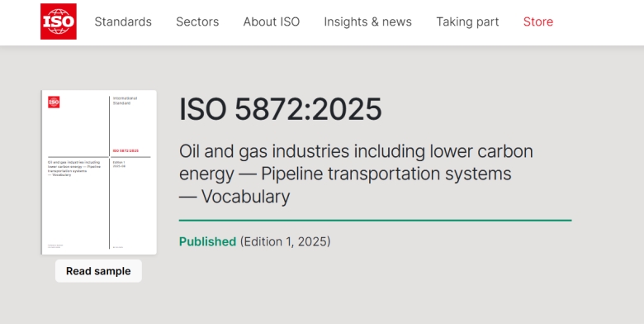Open the Standards menu
644x324 pixels.
[x=123, y=21]
